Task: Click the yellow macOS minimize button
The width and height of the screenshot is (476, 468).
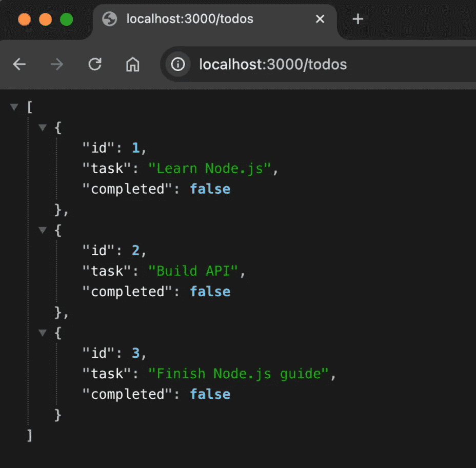Action: (x=46, y=18)
